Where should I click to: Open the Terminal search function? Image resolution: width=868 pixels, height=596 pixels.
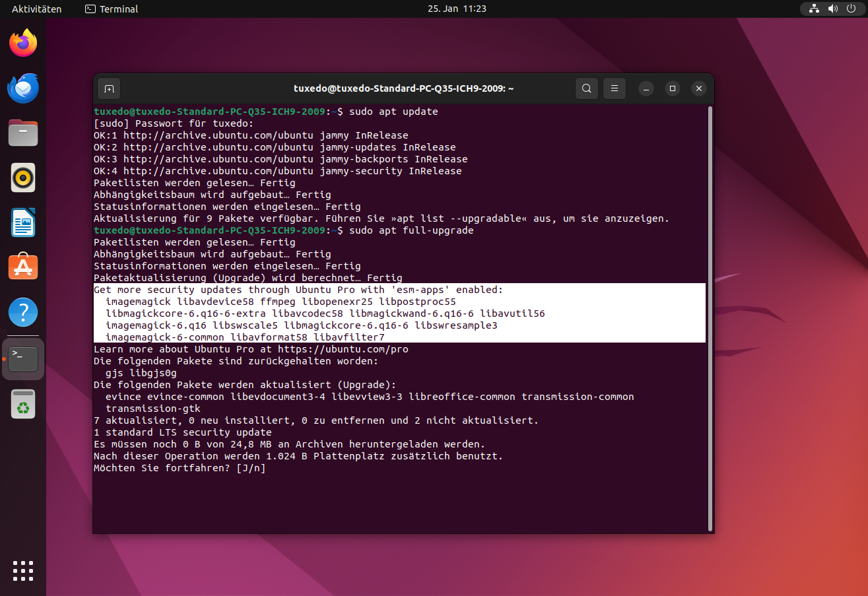pyautogui.click(x=586, y=88)
